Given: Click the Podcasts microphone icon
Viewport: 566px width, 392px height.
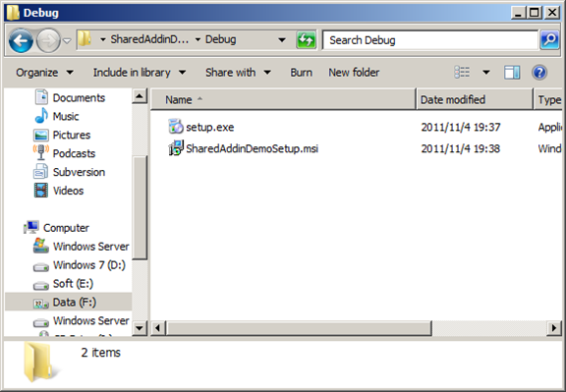Looking at the screenshot, I should [x=41, y=152].
